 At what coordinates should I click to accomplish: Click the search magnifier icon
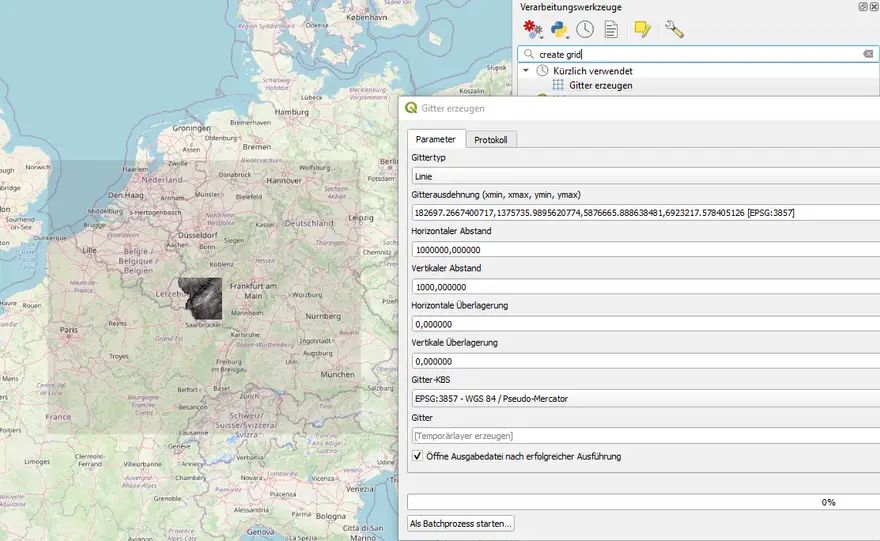(x=529, y=54)
